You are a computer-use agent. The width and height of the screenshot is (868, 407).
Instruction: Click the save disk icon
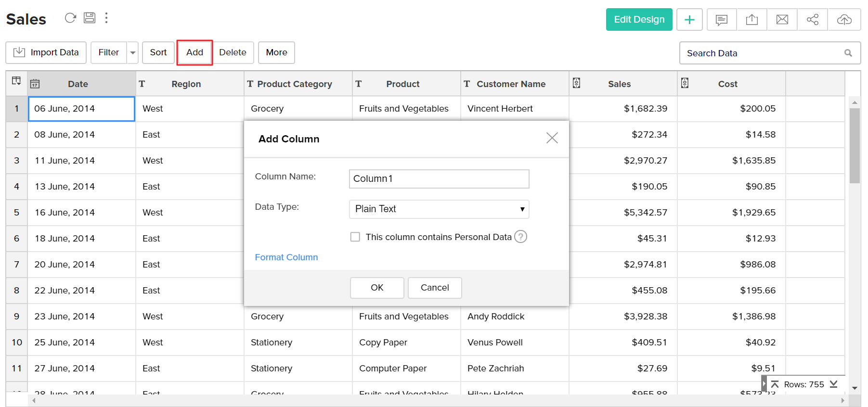click(x=90, y=18)
